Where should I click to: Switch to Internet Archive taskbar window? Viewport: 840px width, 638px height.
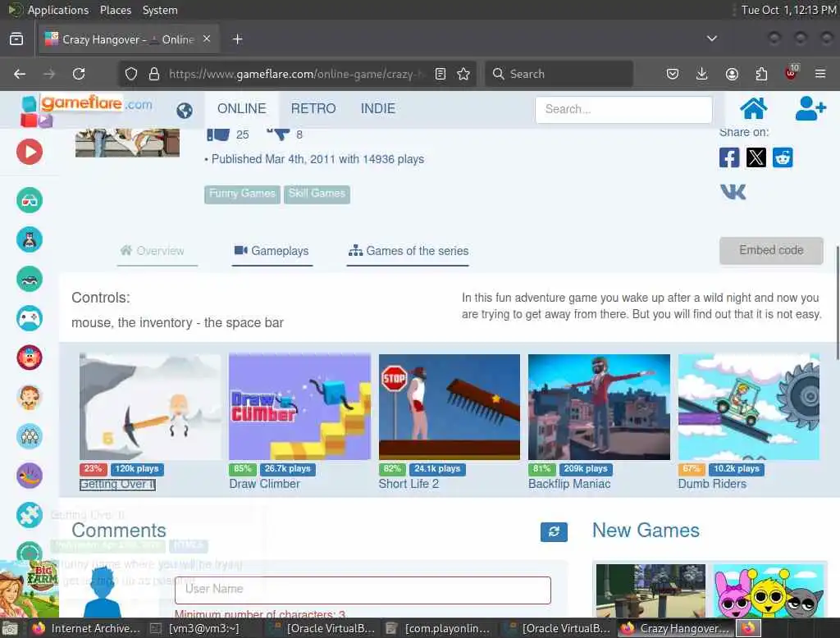pyautogui.click(x=87, y=628)
